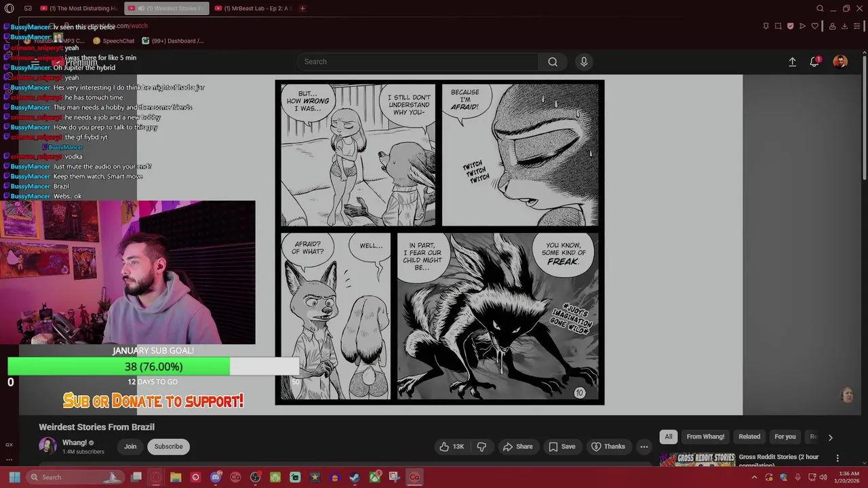This screenshot has height=488, width=868.
Task: Open the Whang! channel name link
Action: click(x=75, y=443)
